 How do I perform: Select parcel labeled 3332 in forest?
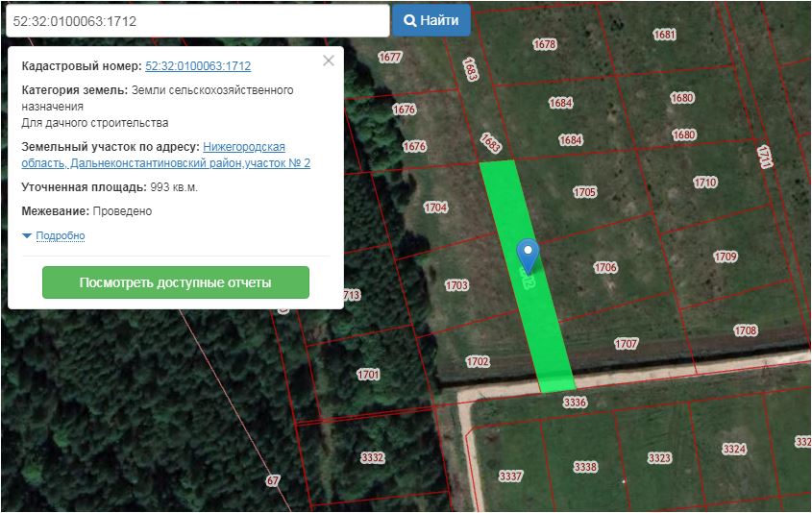[372, 456]
